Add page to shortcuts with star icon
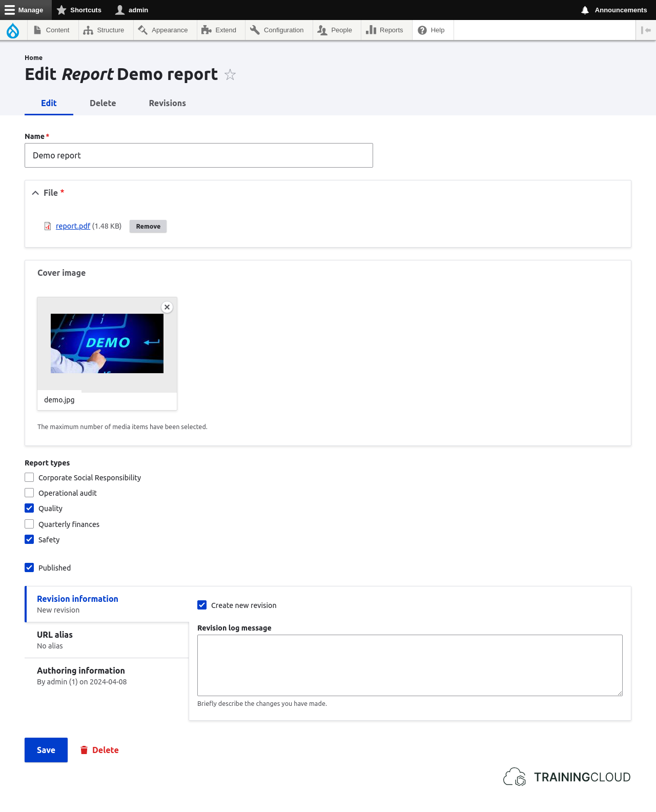 [x=230, y=75]
